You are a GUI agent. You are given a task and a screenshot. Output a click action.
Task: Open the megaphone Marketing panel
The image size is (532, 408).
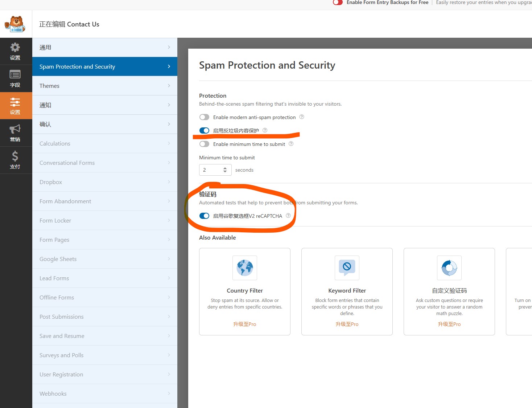tap(15, 133)
